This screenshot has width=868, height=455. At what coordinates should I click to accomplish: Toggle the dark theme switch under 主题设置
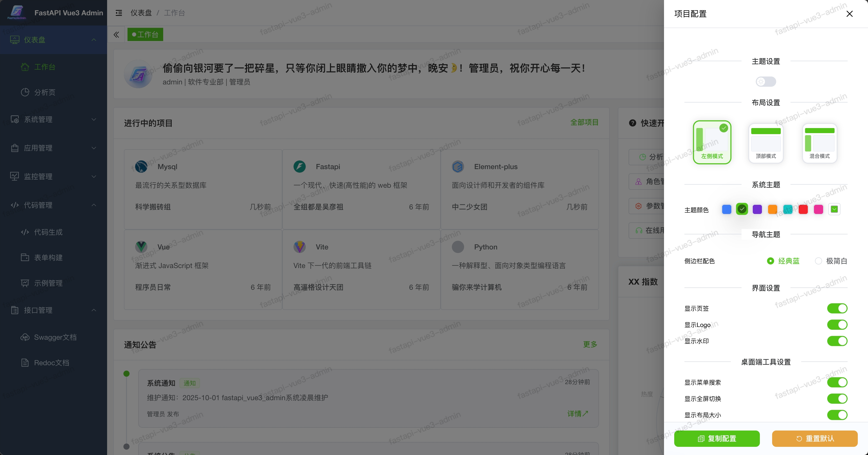click(x=765, y=82)
